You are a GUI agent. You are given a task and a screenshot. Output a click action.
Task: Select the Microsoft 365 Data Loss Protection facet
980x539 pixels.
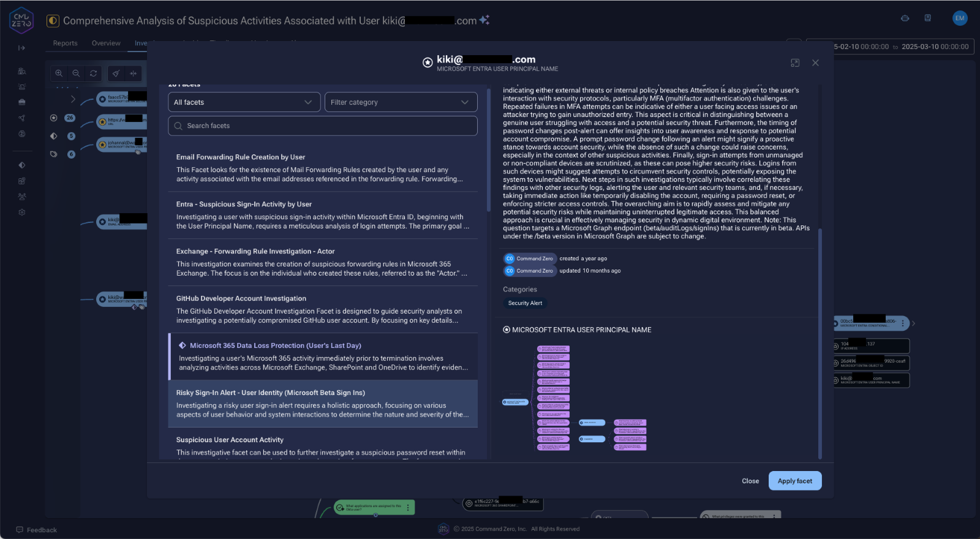click(x=323, y=357)
